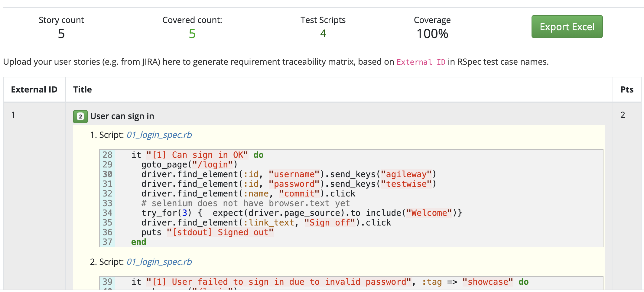Click the Story count label
The width and height of the screenshot is (644, 292).
coord(61,20)
